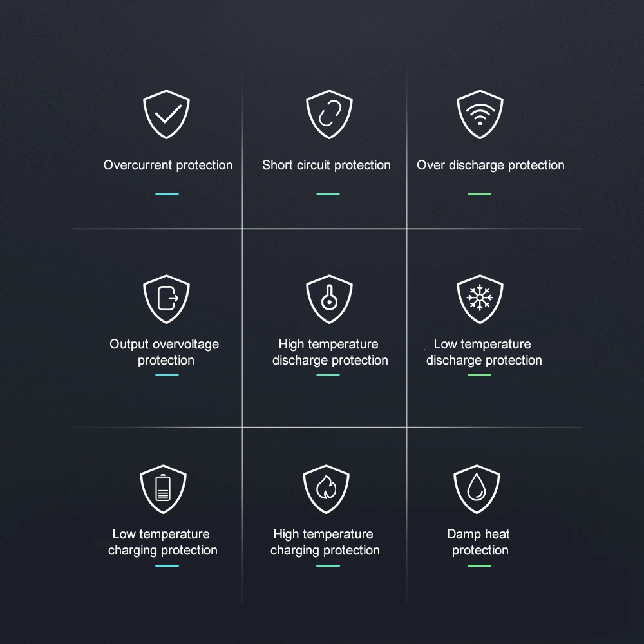The image size is (644, 644).
Task: Select the Overcurrent protection label
Action: coord(167,166)
